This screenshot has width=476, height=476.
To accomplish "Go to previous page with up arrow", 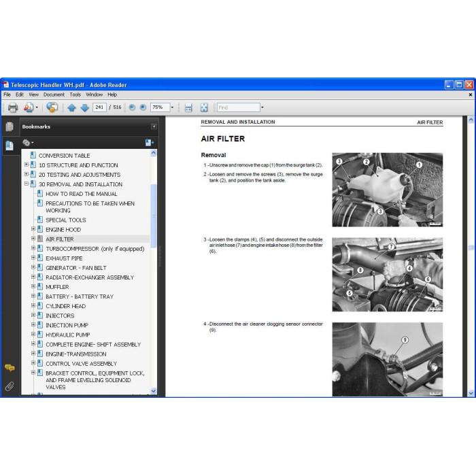I will point(71,107).
